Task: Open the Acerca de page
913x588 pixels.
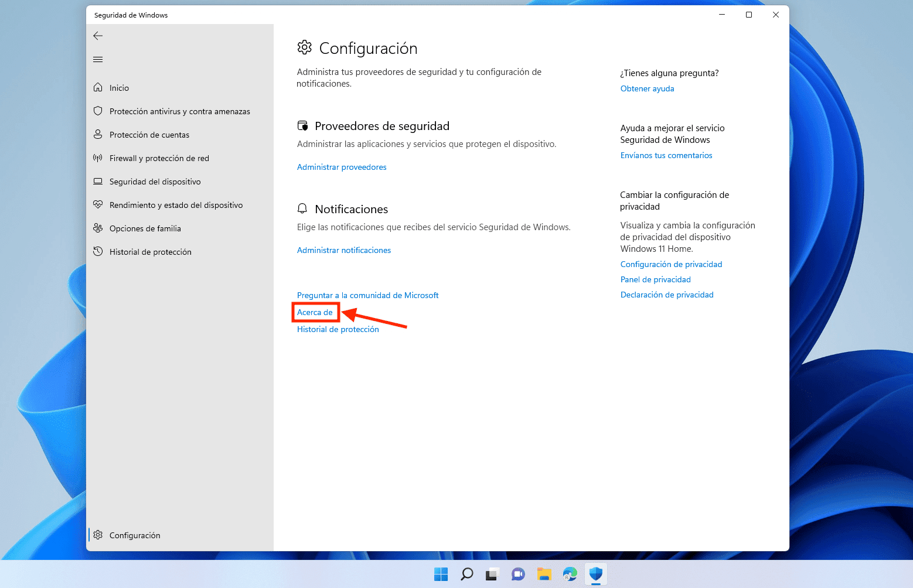Action: [x=315, y=312]
